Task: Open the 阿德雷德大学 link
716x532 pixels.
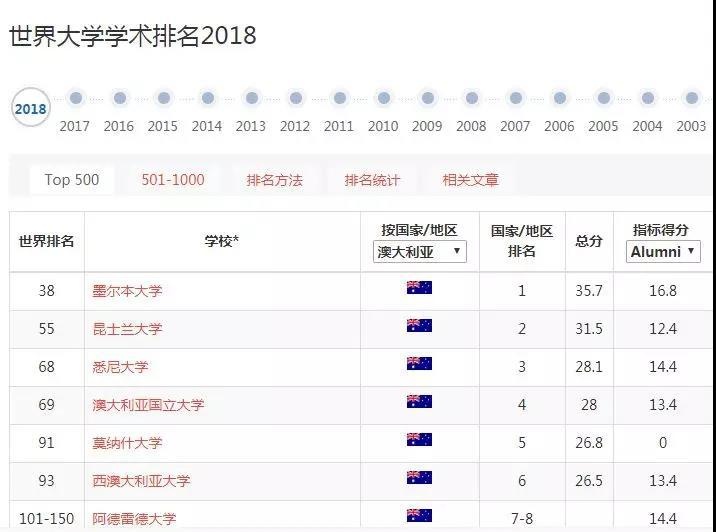Action: 134,518
